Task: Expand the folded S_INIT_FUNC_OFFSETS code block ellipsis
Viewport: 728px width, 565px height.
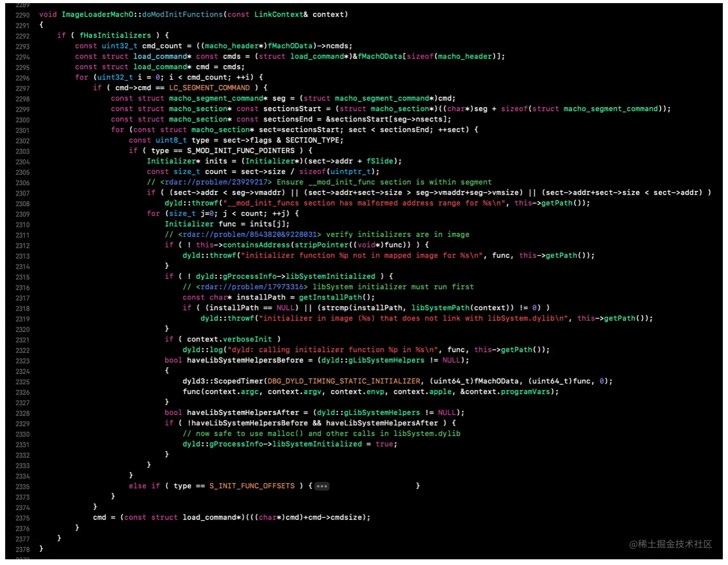Action: tap(322, 486)
